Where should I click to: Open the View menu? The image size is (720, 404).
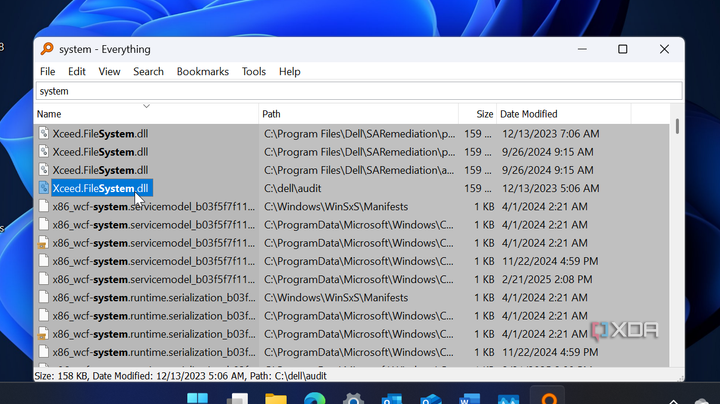[x=109, y=72]
